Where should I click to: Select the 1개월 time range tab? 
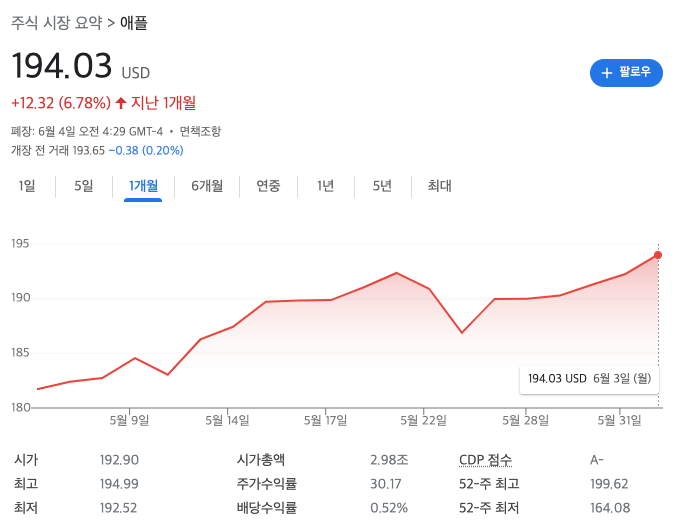tap(143, 186)
